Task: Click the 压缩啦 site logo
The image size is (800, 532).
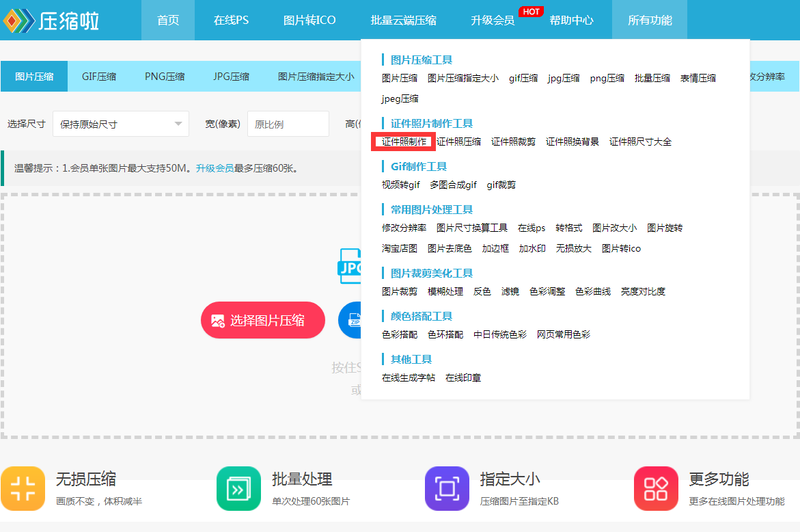Action: [x=51, y=20]
